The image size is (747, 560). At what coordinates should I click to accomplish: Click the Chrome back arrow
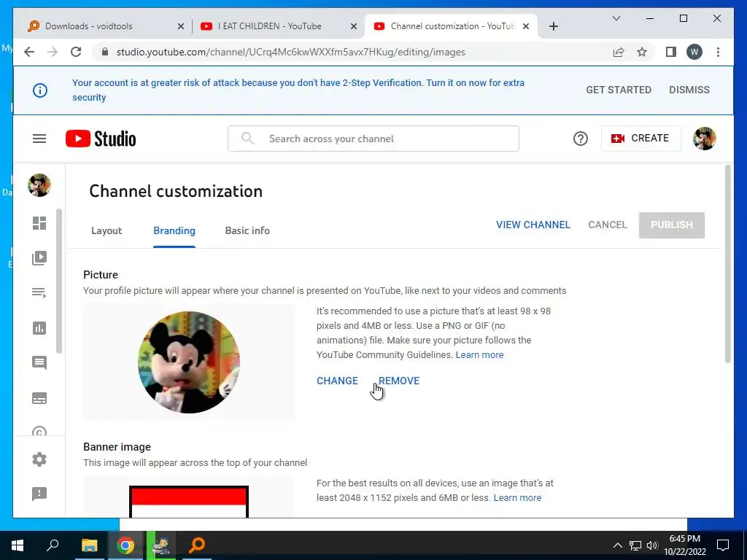pyautogui.click(x=29, y=52)
